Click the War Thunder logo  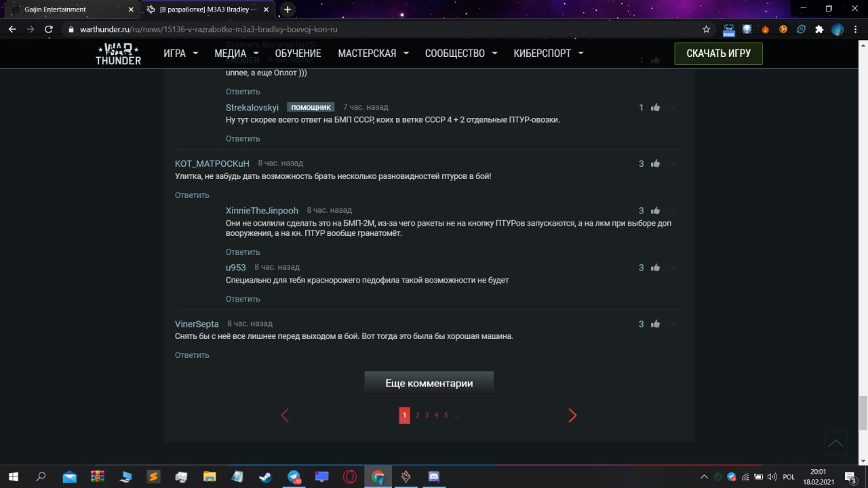(x=118, y=54)
